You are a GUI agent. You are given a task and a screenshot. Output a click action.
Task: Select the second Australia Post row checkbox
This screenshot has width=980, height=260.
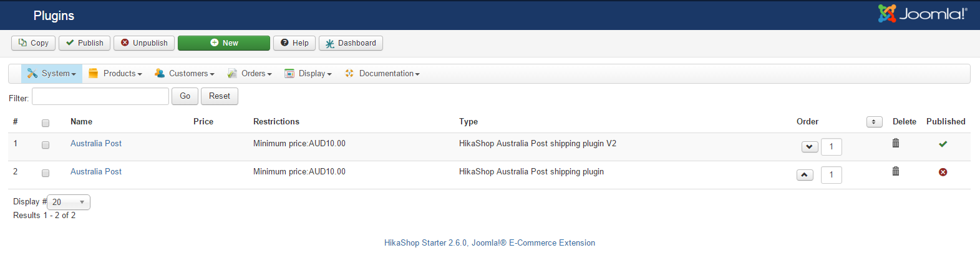(46, 173)
